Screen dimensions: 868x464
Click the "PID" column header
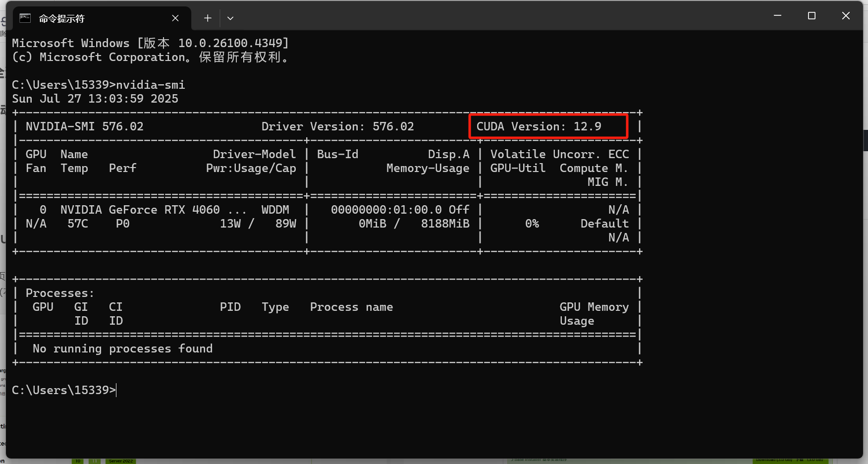click(230, 307)
